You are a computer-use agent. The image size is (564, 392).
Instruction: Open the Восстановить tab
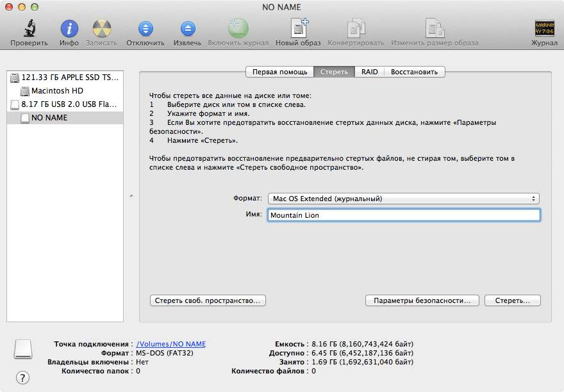coord(414,72)
